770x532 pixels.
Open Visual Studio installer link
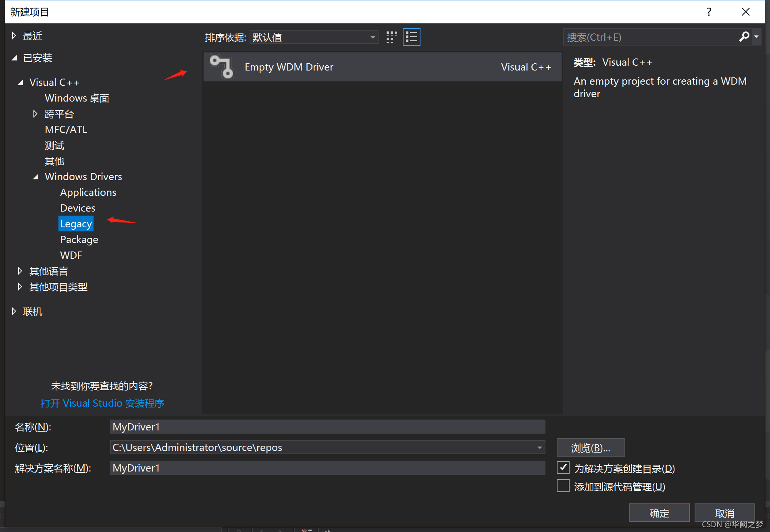click(x=102, y=403)
